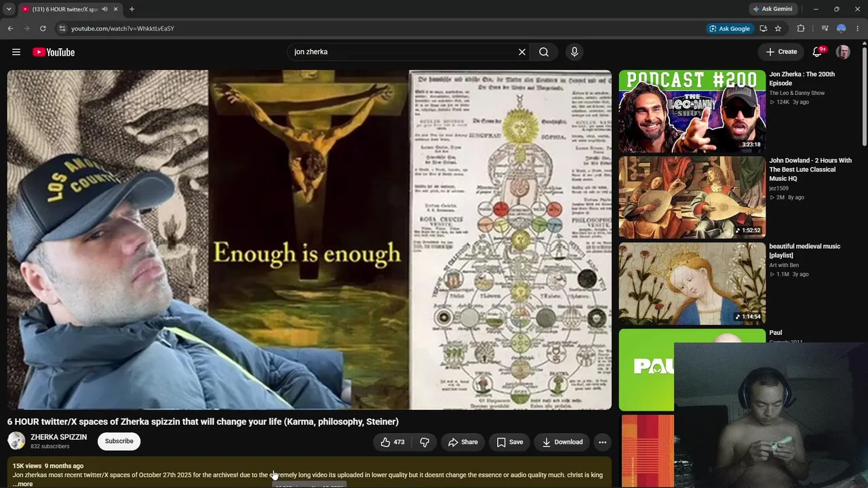The image size is (868, 488).
Task: Go to YouTube home via logo
Action: coord(54,52)
